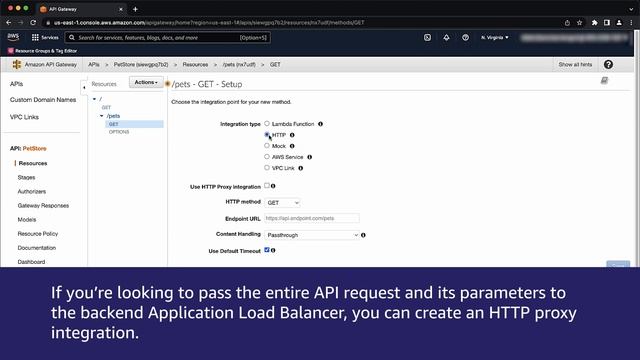Image resolution: width=640 pixels, height=360 pixels.
Task: Click the Amazon API Gateway logo icon
Action: click(x=16, y=64)
